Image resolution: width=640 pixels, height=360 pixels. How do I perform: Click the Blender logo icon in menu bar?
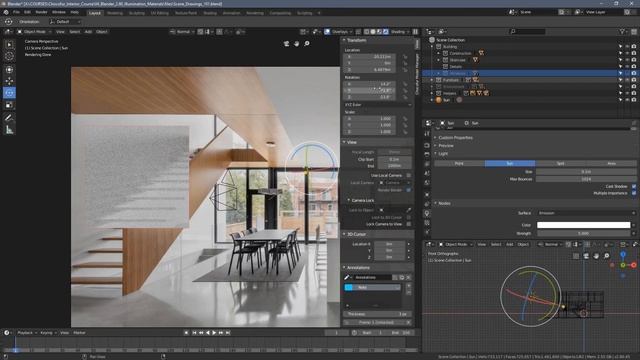tap(6, 12)
